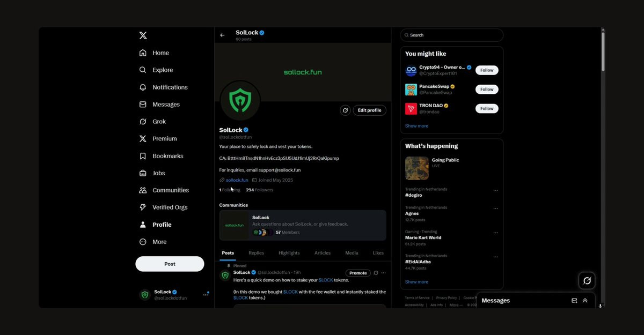The height and width of the screenshot is (335, 644).
Task: Click Show more under You might like
Action: pos(416,126)
